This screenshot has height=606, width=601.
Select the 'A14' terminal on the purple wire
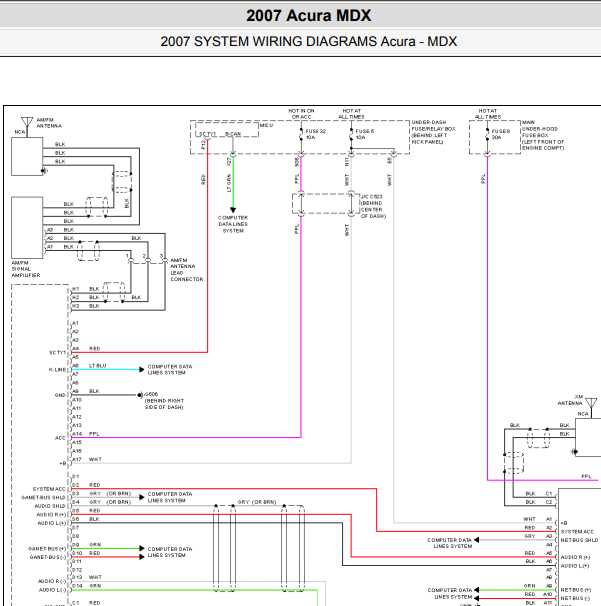coord(77,434)
